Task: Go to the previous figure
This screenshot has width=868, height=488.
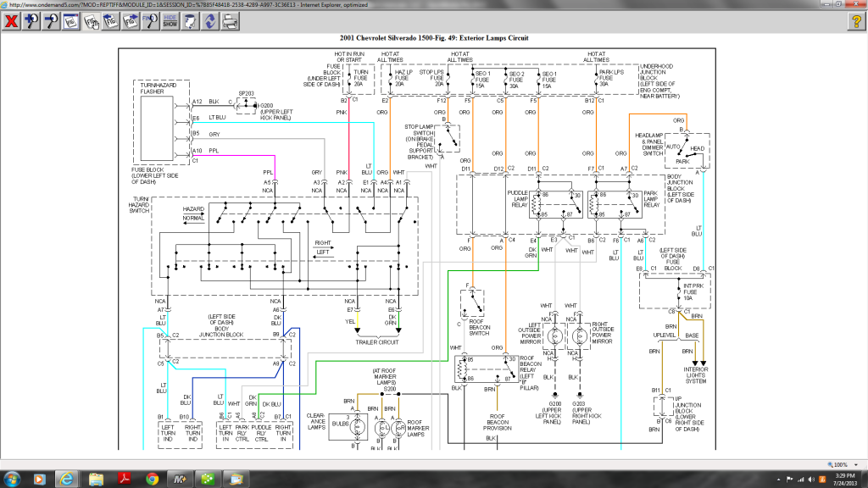Action: pos(111,21)
